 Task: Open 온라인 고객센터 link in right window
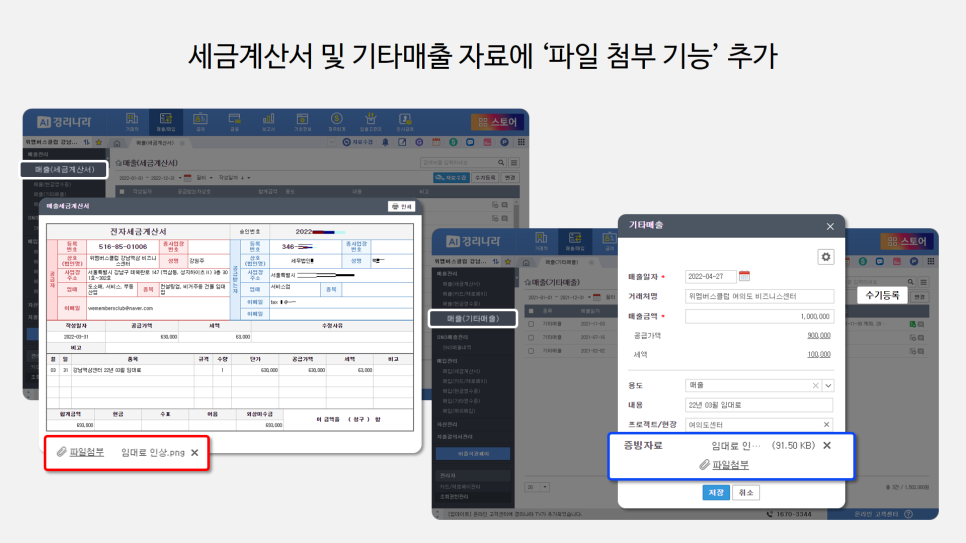(884, 514)
